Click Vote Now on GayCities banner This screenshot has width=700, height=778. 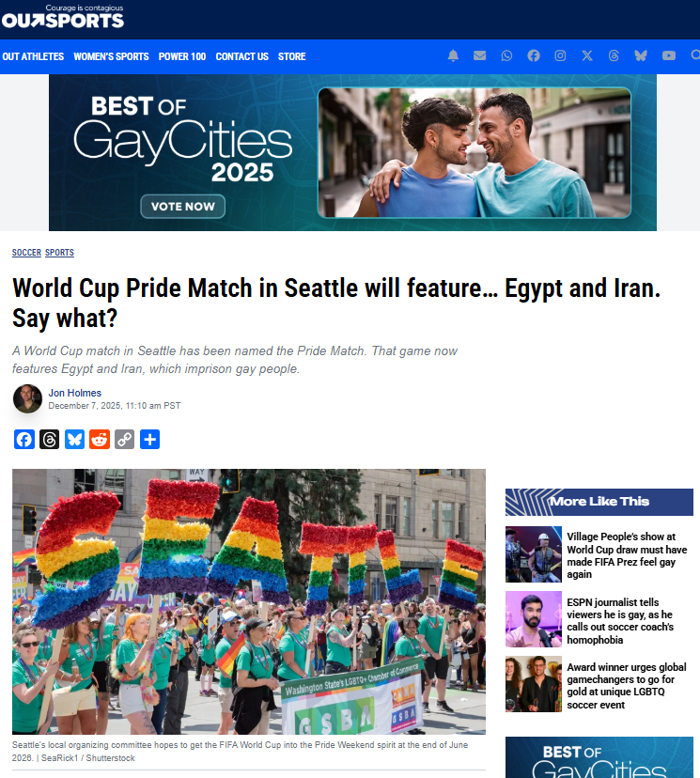point(182,207)
